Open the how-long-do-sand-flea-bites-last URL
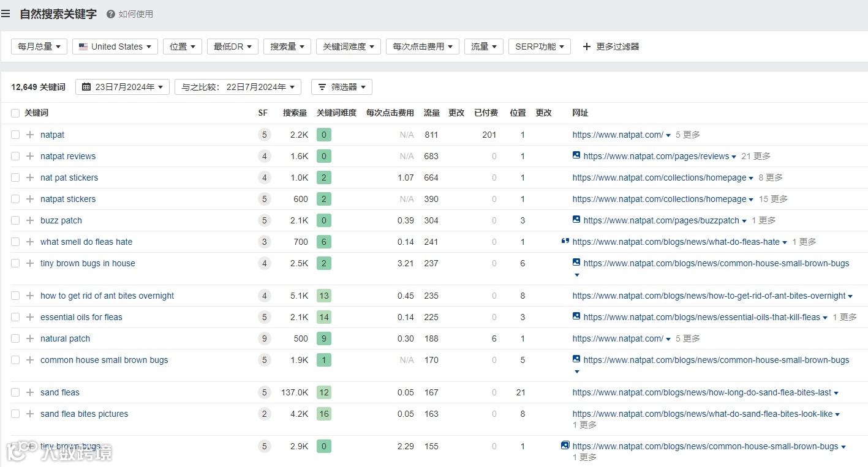The width and height of the screenshot is (868, 467). click(702, 392)
